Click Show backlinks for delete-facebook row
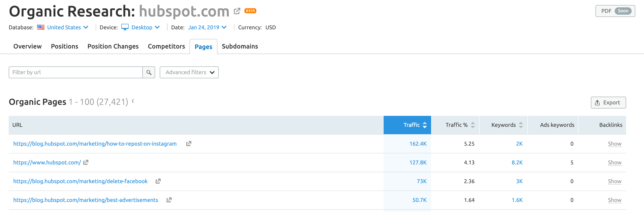The image size is (644, 212). [614, 181]
